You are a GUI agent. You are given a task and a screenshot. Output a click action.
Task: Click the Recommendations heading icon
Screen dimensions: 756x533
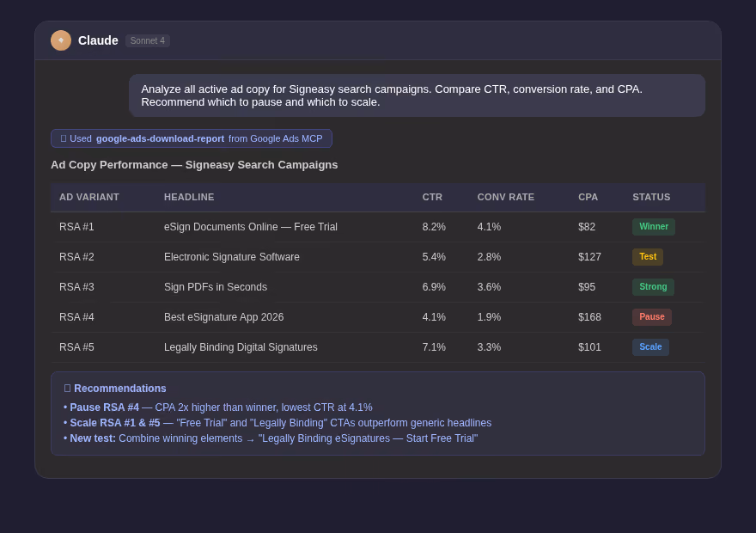[x=68, y=389]
